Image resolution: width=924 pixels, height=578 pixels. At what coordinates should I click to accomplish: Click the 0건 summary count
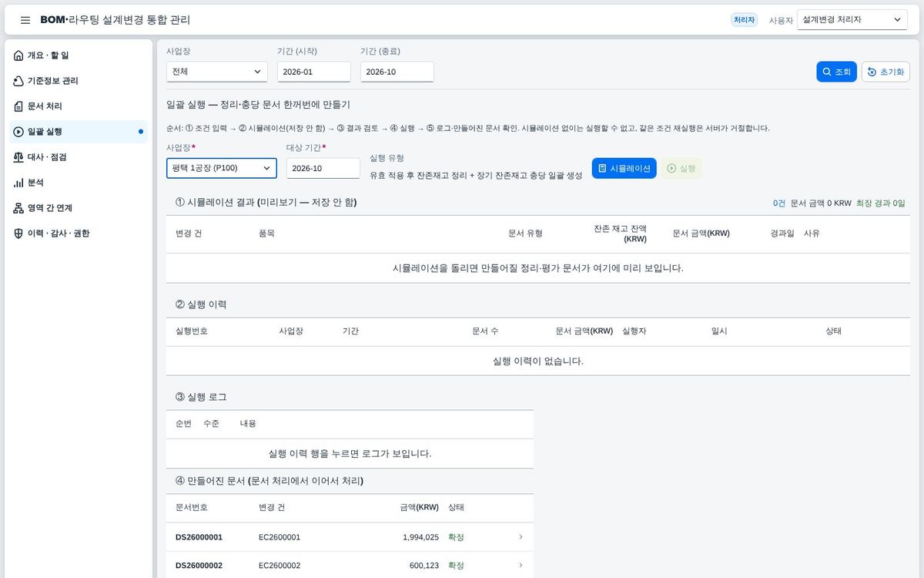pos(779,203)
